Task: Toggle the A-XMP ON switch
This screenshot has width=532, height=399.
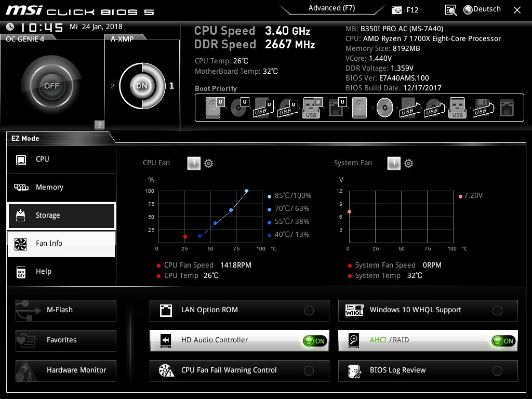Action: point(142,86)
